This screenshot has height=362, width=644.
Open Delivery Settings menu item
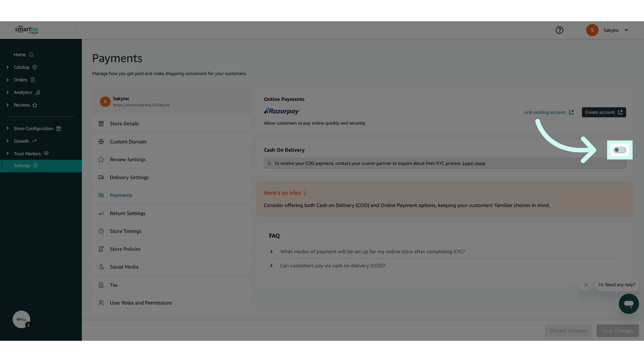(171, 177)
